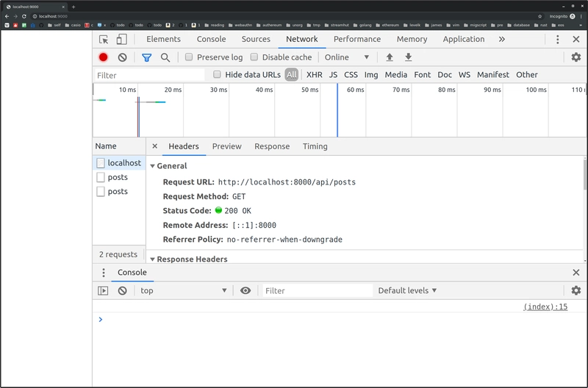Filter requests by Media
This screenshot has width=588, height=388.
pos(396,75)
